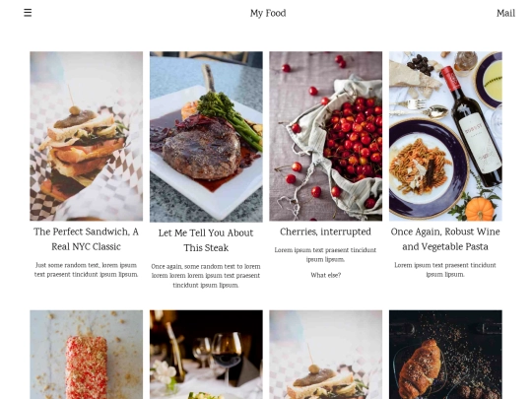The height and width of the screenshot is (399, 532).
Task: Click the sandwich description paragraph text
Action: click(86, 270)
